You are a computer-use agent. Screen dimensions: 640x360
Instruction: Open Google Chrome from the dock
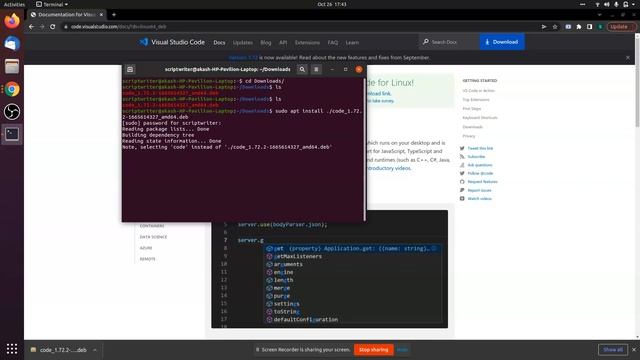(12, 89)
